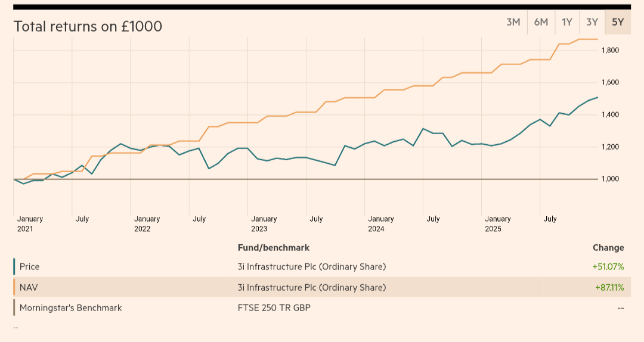Click the 1,400 y-axis value

click(611, 114)
